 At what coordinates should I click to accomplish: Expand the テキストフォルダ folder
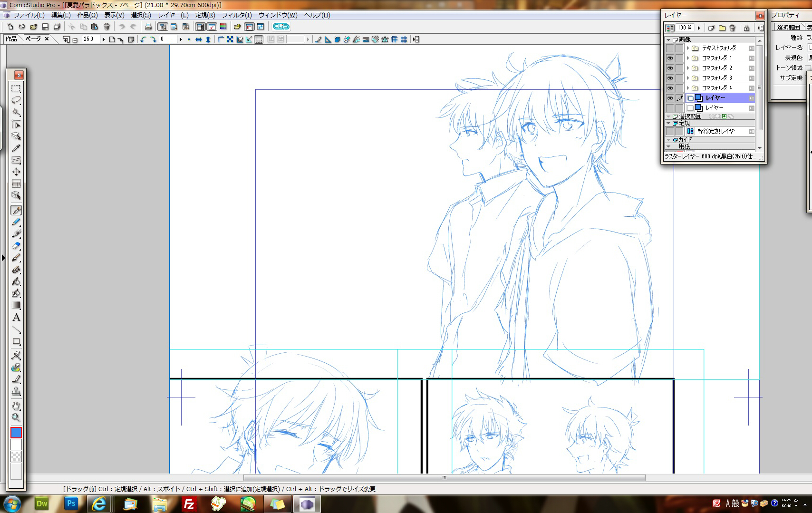click(x=688, y=48)
